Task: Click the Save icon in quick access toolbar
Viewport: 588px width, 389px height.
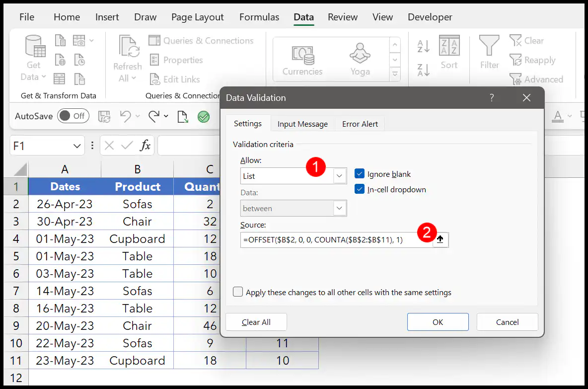Action: [104, 116]
